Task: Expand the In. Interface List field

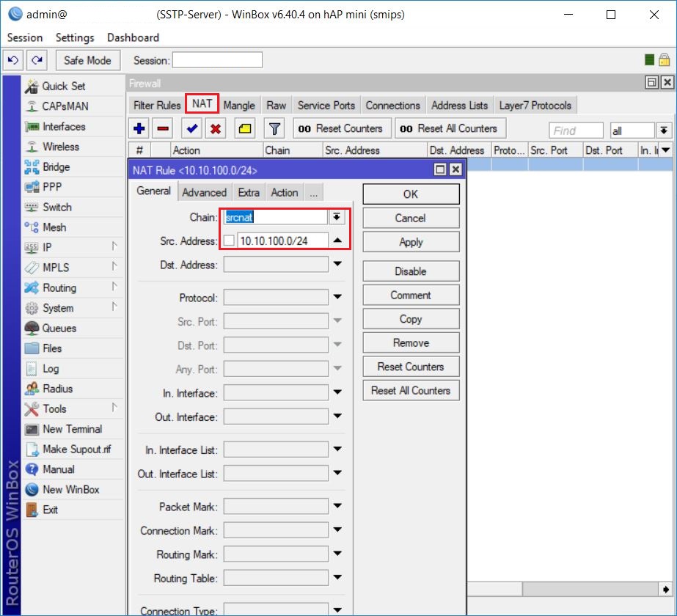Action: tap(337, 450)
